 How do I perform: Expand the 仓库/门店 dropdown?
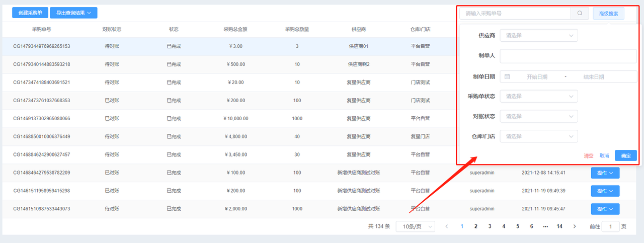pos(538,136)
